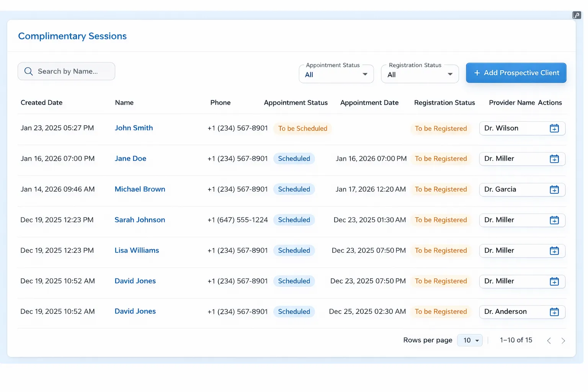Click the To be Scheduled status badge
The image size is (588, 392).
(x=302, y=128)
